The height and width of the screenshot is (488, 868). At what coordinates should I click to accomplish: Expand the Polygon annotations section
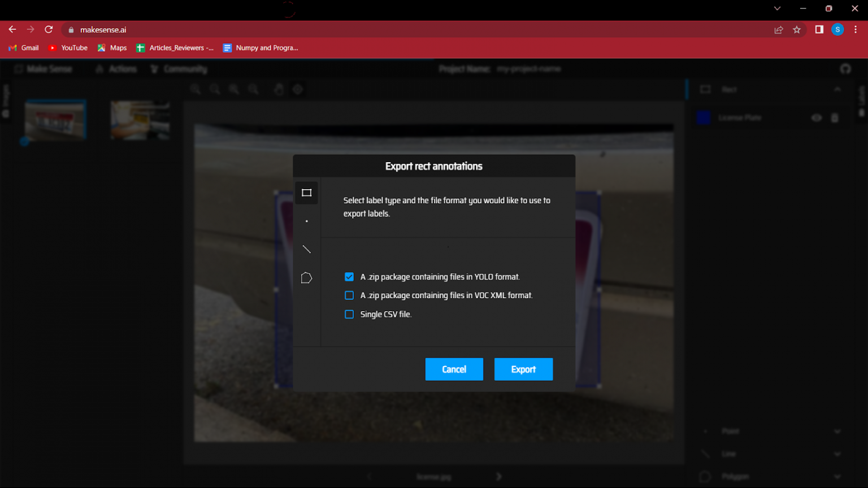coord(837,476)
